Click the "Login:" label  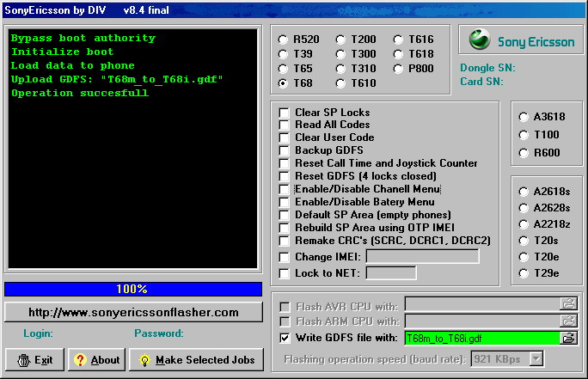coord(38,333)
